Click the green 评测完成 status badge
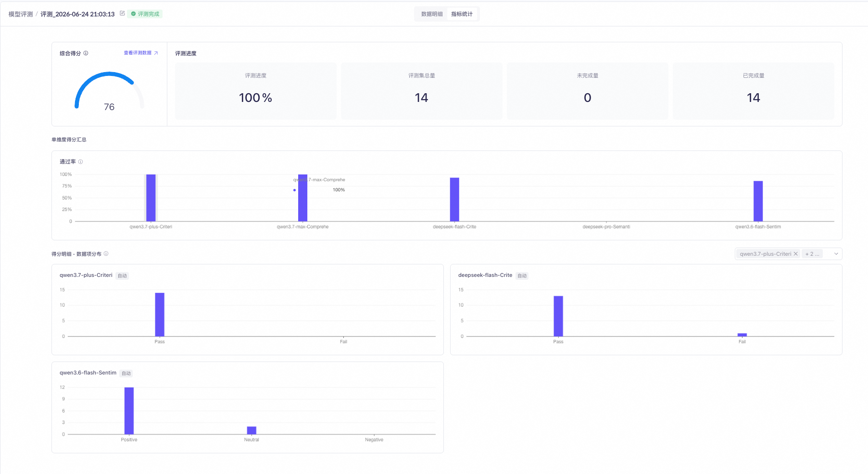 click(x=145, y=14)
